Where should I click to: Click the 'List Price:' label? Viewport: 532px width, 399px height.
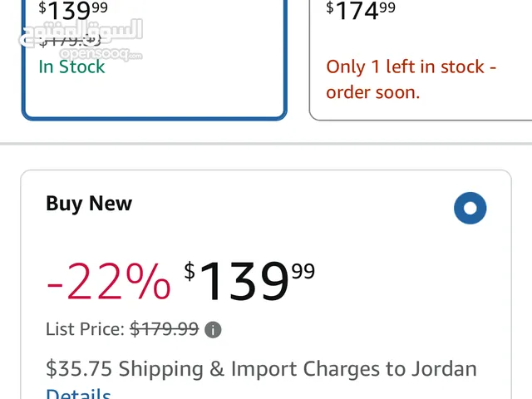pyautogui.click(x=85, y=329)
